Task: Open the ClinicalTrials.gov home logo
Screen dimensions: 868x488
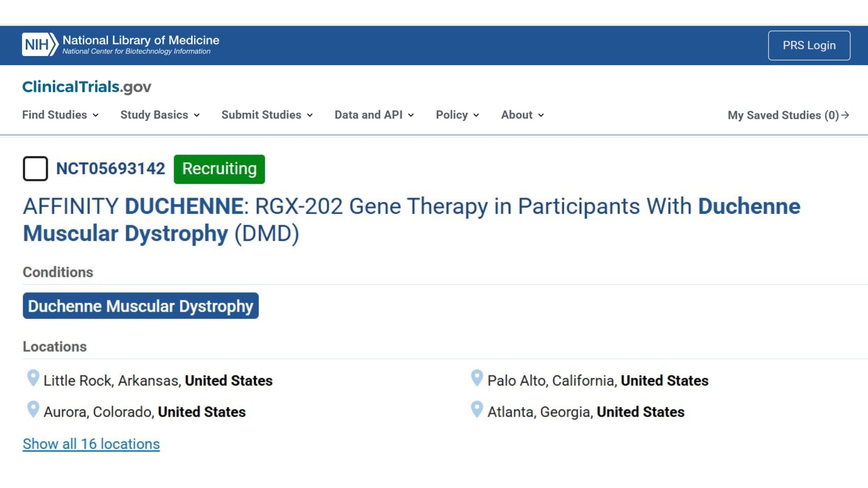Action: 87,87
